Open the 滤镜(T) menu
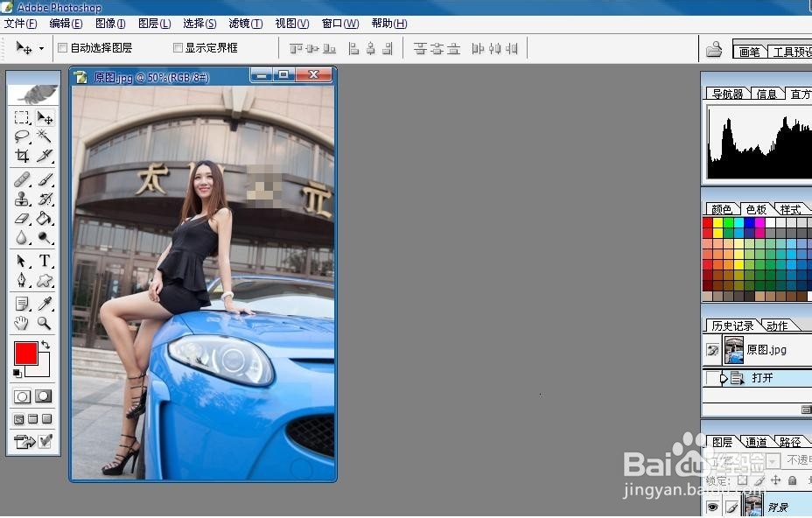Screen dimensions: 812x518 (x=246, y=24)
